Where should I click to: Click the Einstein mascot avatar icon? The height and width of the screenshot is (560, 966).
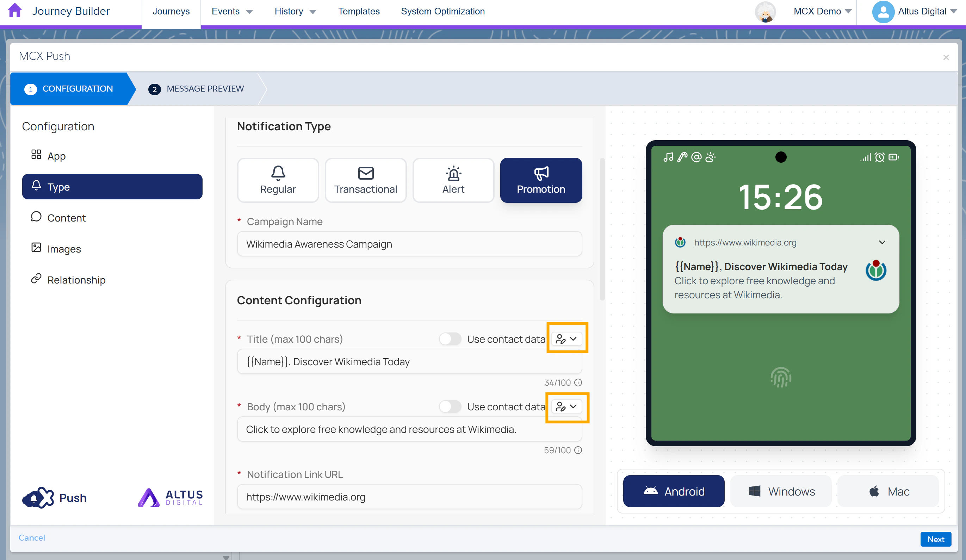[765, 12]
